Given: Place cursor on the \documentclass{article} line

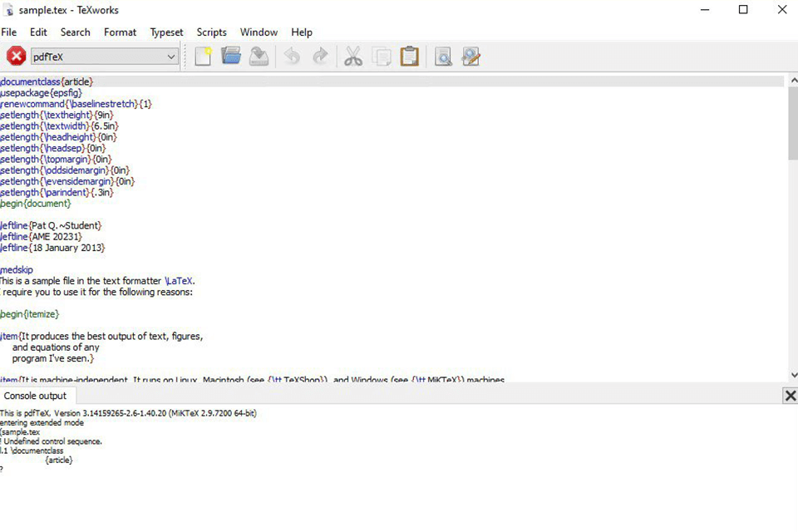Looking at the screenshot, I should pos(47,81).
